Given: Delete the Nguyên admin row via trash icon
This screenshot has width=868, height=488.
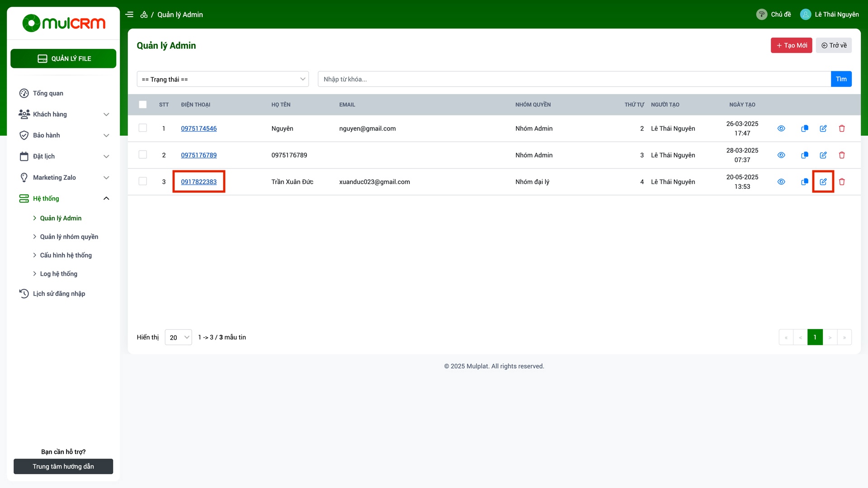Looking at the screenshot, I should pyautogui.click(x=842, y=128).
